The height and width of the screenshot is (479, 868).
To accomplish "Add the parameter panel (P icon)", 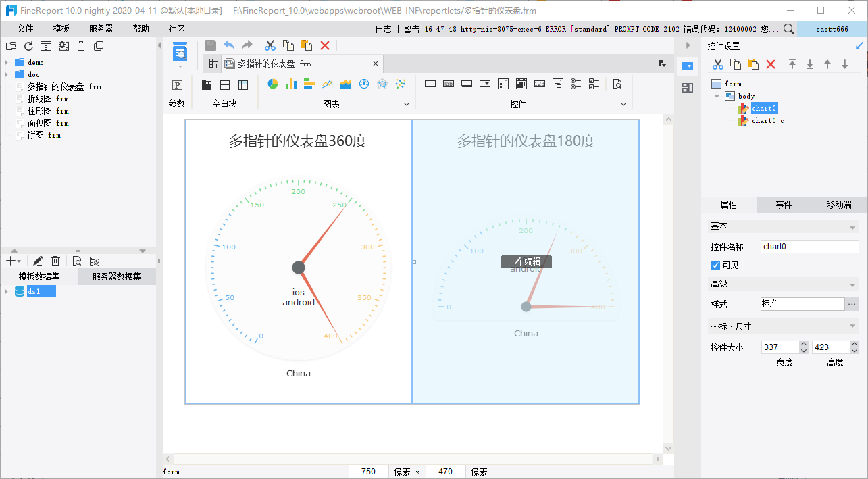I will click(x=177, y=85).
